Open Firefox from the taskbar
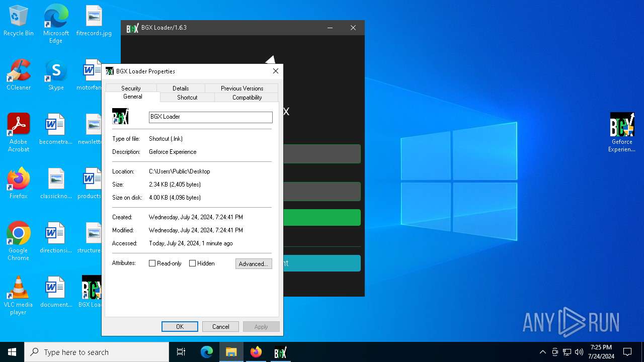 (256, 352)
